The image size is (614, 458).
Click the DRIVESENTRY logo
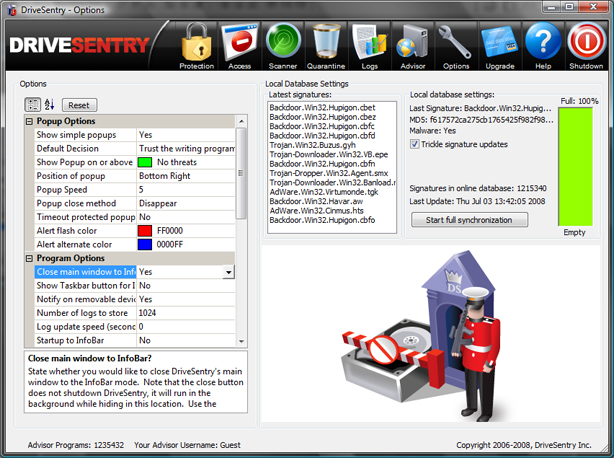click(x=79, y=45)
